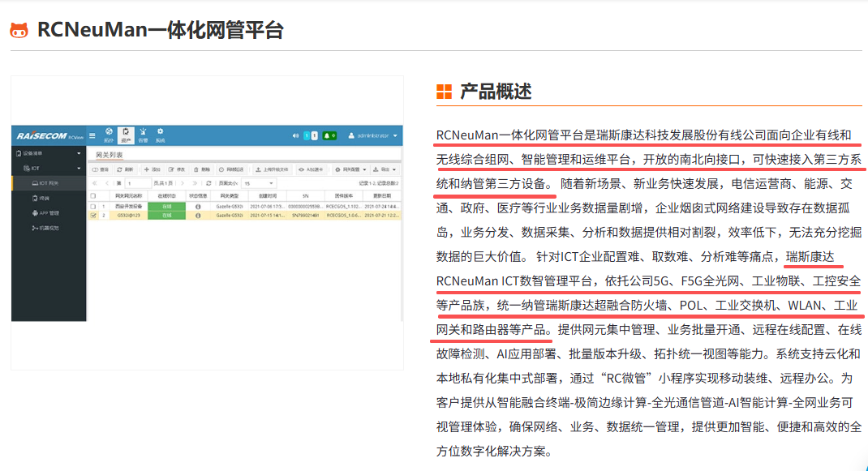Image resolution: width=868 pixels, height=471 pixels.
Task: Click the green bell notification badge
Action: (329, 135)
